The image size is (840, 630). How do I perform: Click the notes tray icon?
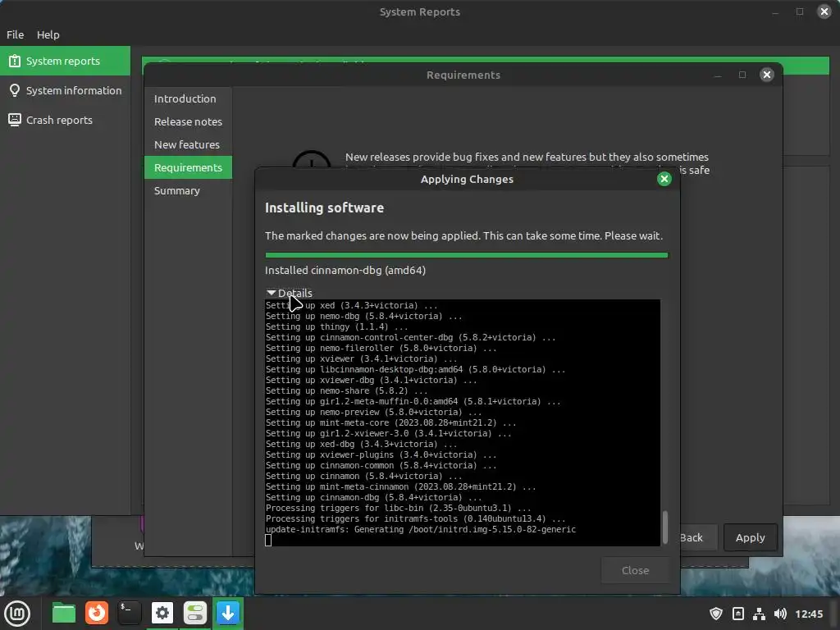[x=737, y=614]
